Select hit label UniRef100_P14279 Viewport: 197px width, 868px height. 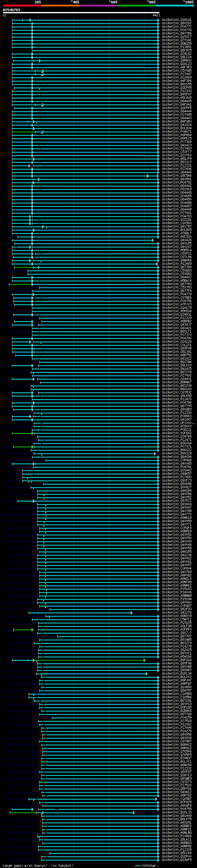coord(177,731)
